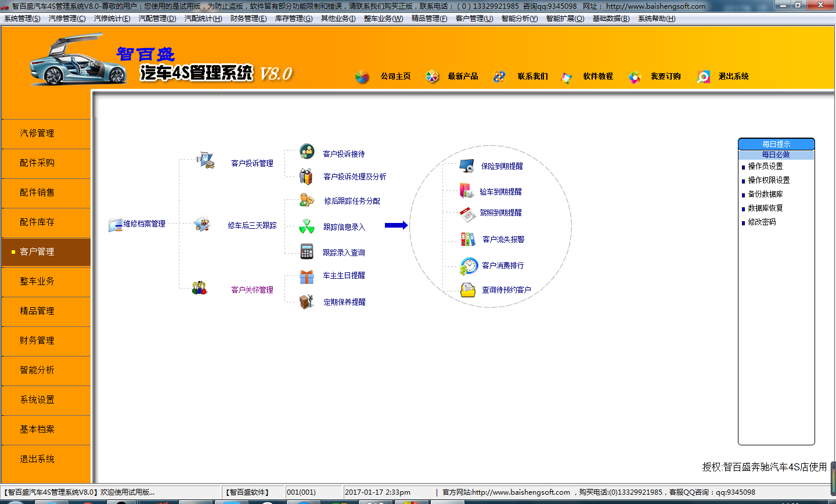Open the 整车业务(W) menu
The width and height of the screenshot is (836, 504).
click(383, 19)
